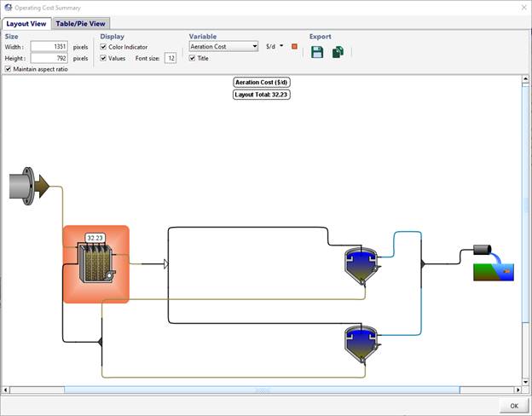Viewport: 532px width, 416px height.
Task: Switch to the Table/Pie View tab
Action: [81, 24]
